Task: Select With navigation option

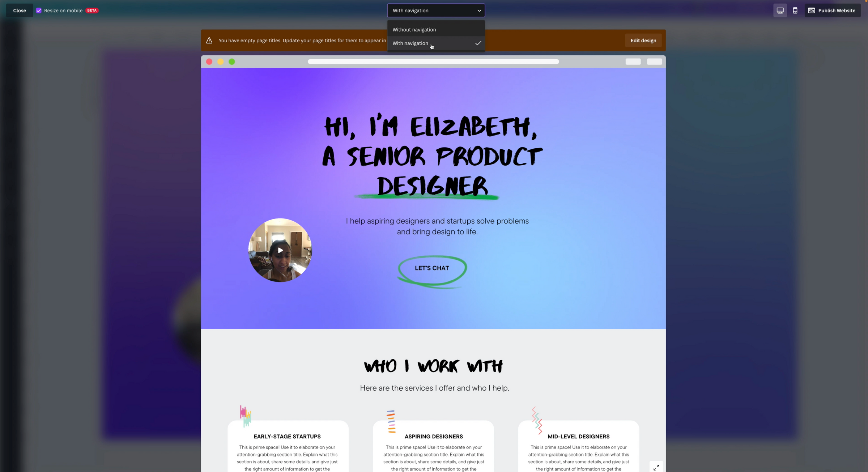Action: tap(432, 42)
